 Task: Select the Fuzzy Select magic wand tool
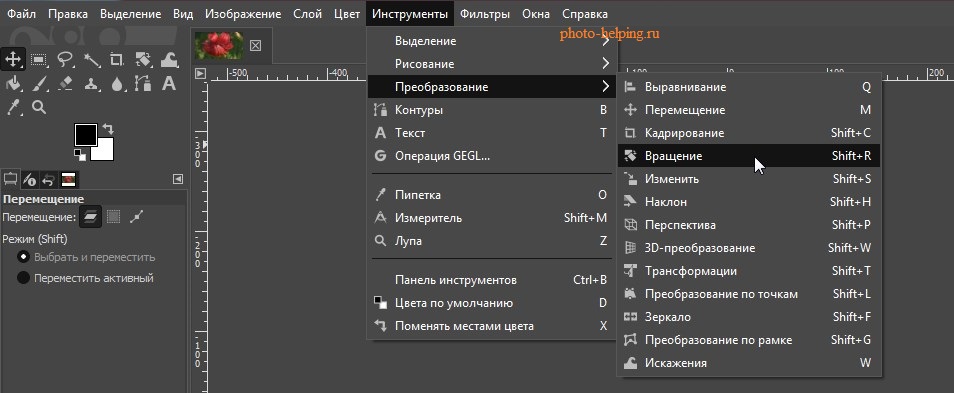(x=91, y=60)
